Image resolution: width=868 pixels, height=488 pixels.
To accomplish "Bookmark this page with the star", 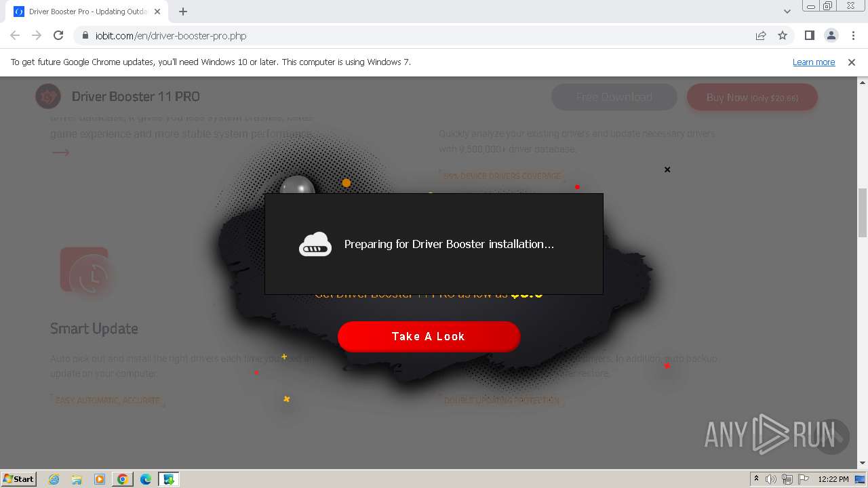I will (783, 35).
